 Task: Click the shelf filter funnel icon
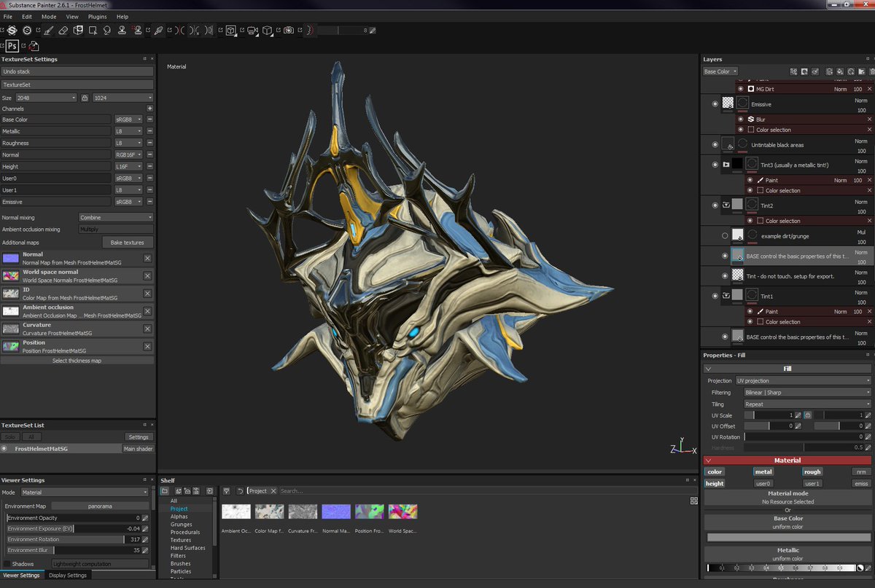(x=227, y=491)
